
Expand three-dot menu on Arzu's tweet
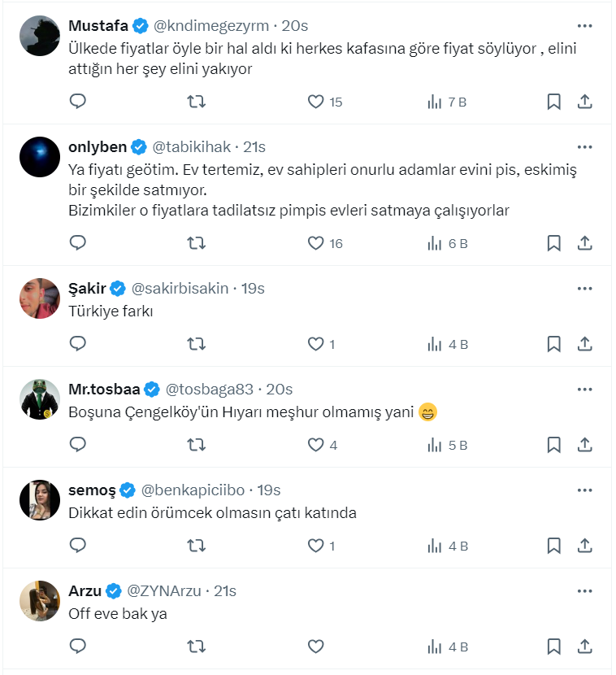click(584, 591)
